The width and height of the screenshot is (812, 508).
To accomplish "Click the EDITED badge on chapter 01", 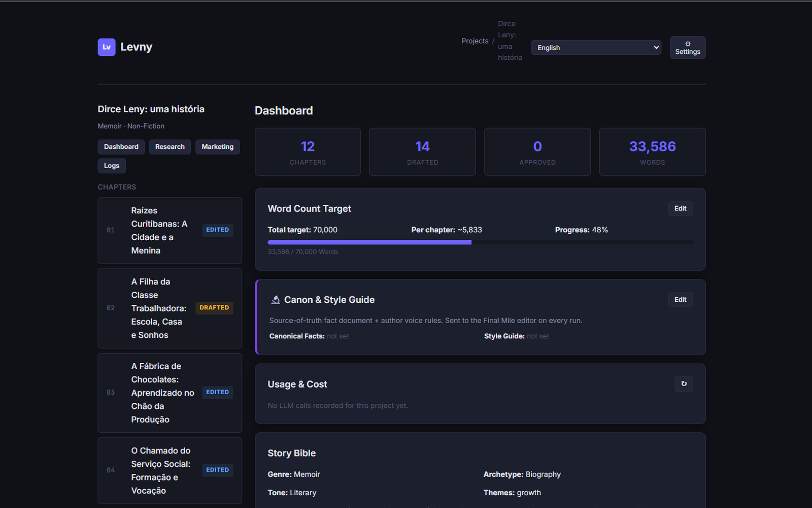I will (217, 230).
